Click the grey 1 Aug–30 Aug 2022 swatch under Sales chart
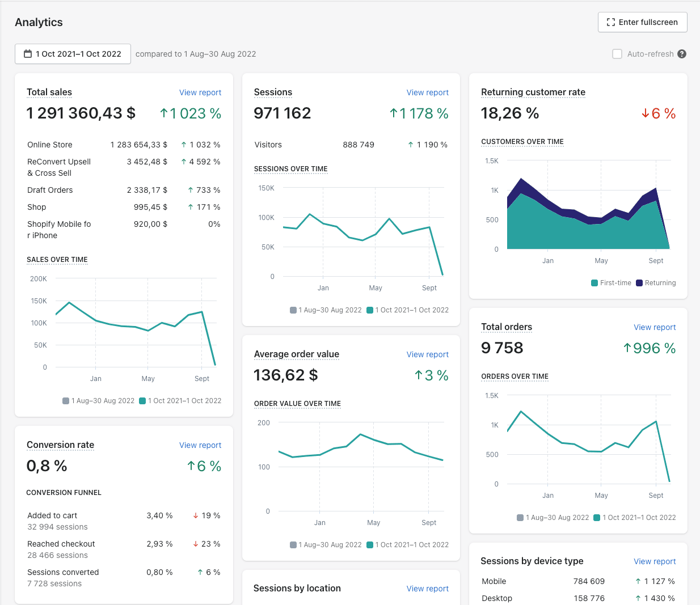700x605 pixels. pos(66,401)
